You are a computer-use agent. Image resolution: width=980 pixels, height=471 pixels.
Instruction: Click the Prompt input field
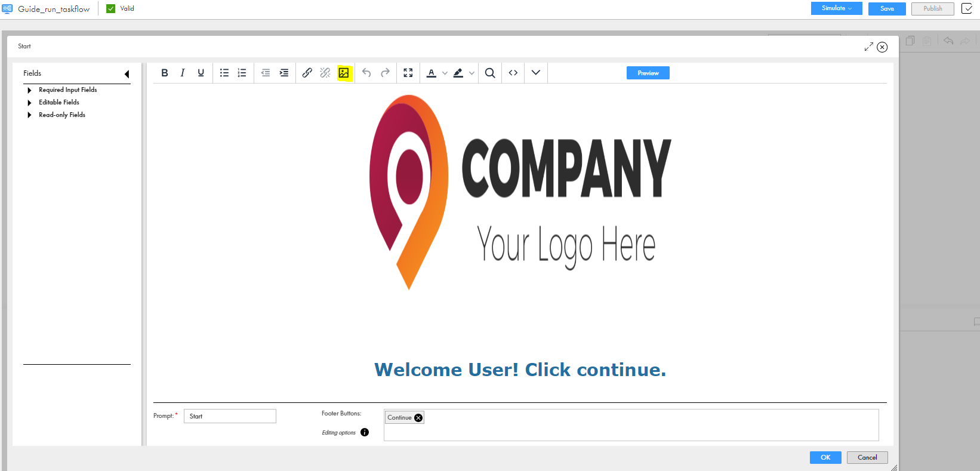click(x=230, y=416)
